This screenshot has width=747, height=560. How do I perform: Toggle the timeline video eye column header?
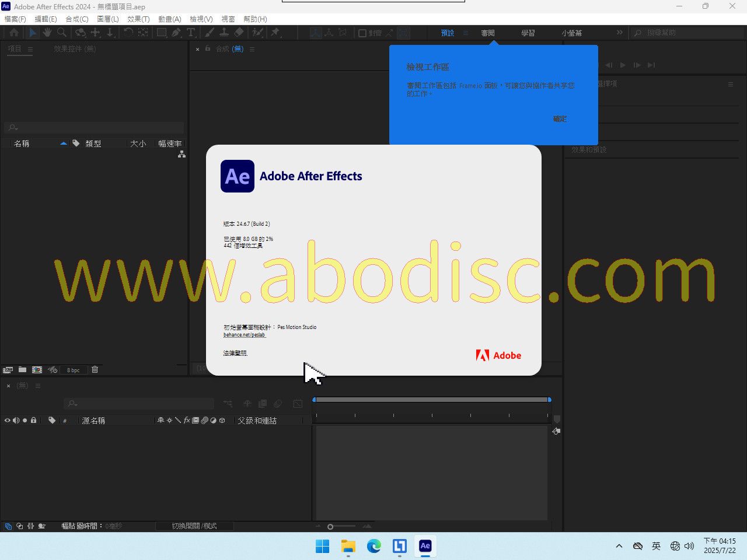(x=8, y=420)
